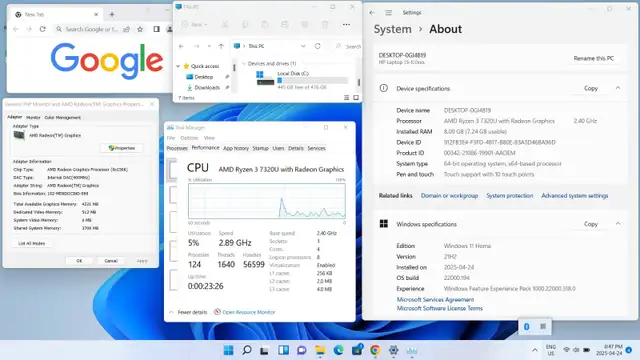Open the Chrome profile avatar
Viewport: 640px width, 360px height.
(x=170, y=29)
